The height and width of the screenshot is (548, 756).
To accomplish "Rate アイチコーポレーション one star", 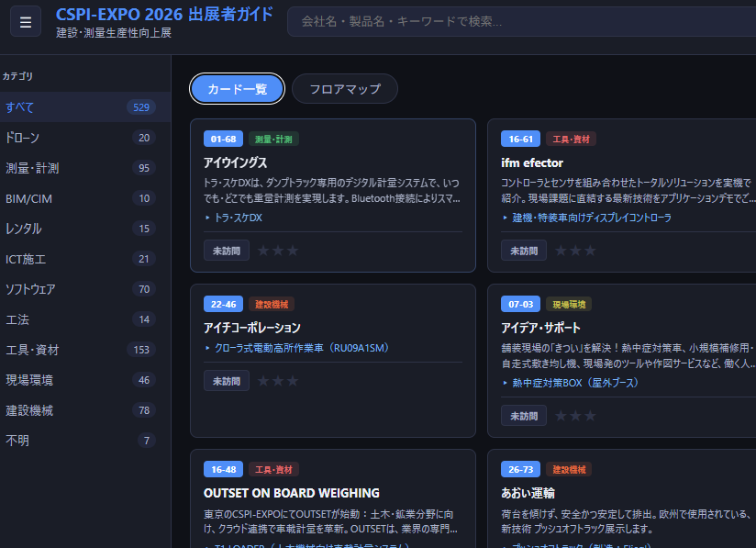I will (x=263, y=381).
